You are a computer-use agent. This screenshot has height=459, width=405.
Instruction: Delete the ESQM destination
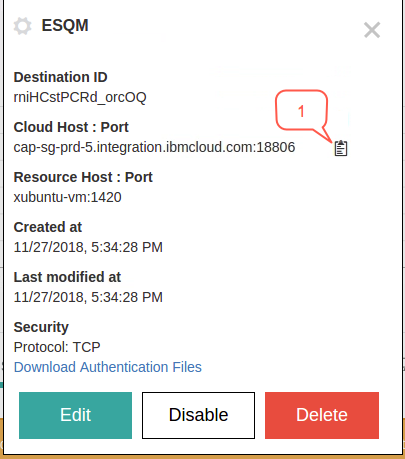coord(322,415)
